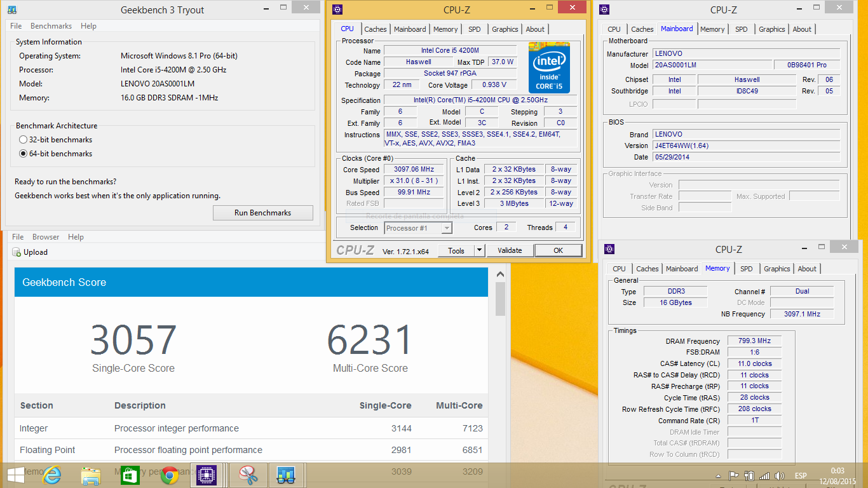
Task: Open the clock showing 0:03 and 12/08/2015
Action: click(x=837, y=475)
